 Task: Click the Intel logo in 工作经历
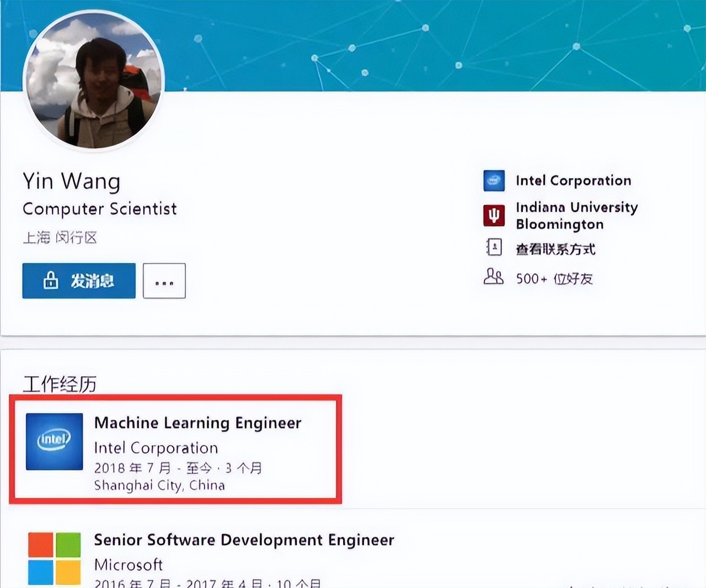pyautogui.click(x=55, y=441)
